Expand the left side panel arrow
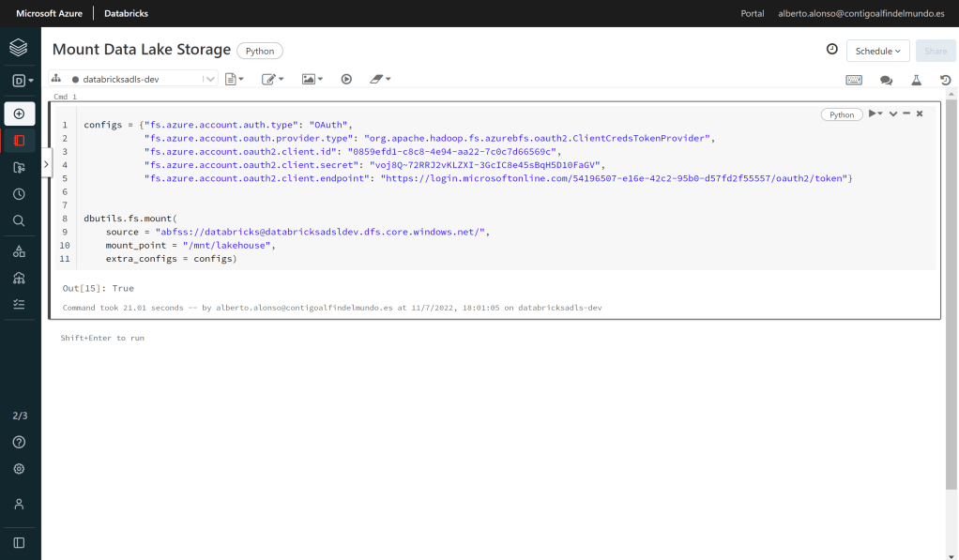959x560 pixels. 46,164
